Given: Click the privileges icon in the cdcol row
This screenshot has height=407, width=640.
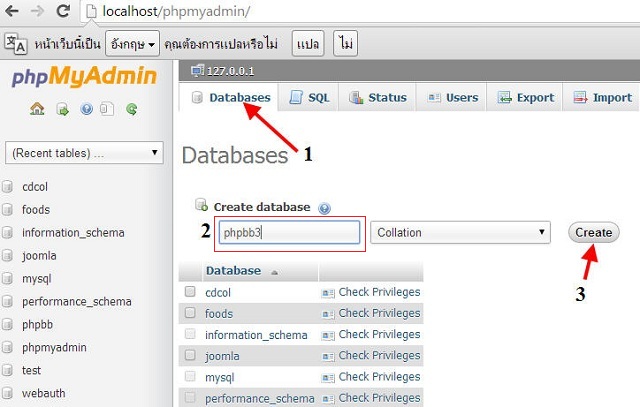Looking at the screenshot, I should click(328, 293).
